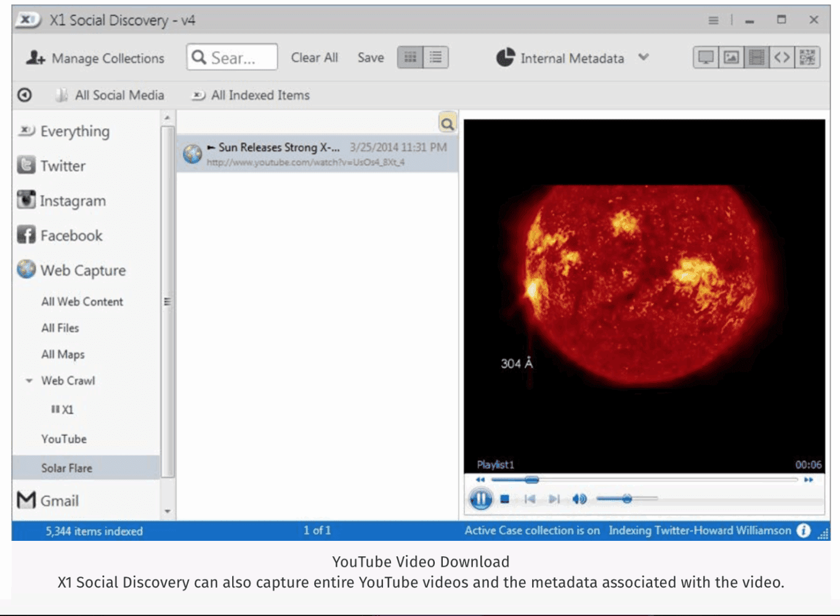Click the monitor view icon in toolbar
The image size is (840, 616).
point(706,58)
